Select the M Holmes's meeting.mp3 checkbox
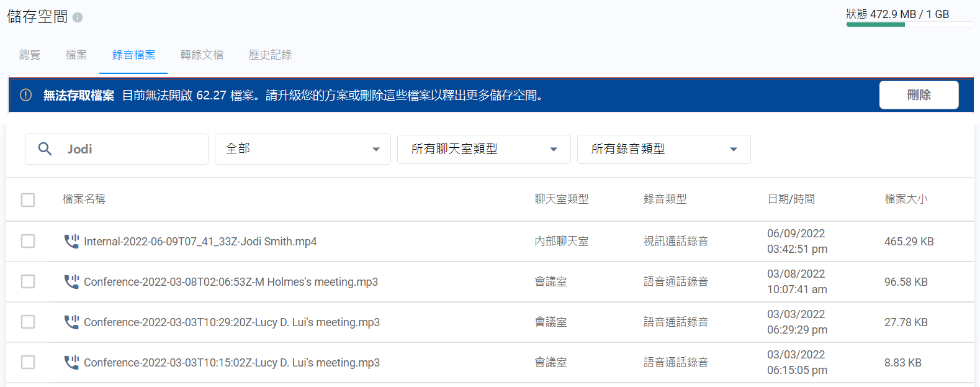Viewport: 980px width, 387px height. click(x=28, y=281)
